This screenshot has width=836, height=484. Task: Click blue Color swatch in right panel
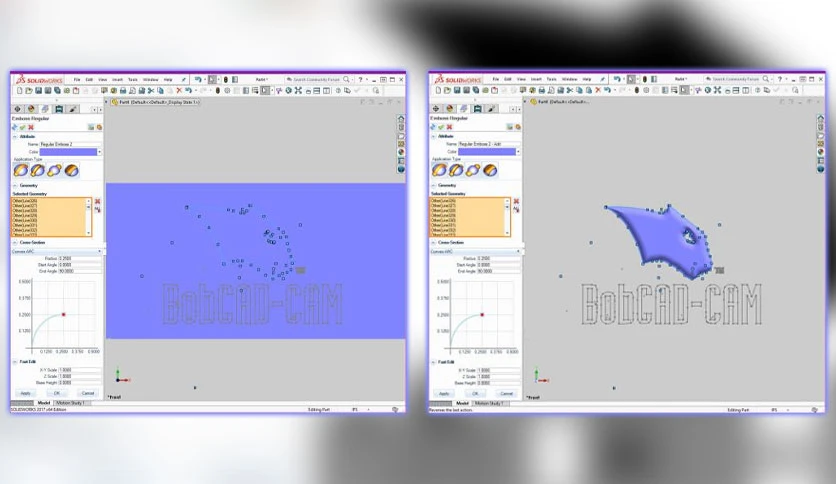click(x=487, y=152)
